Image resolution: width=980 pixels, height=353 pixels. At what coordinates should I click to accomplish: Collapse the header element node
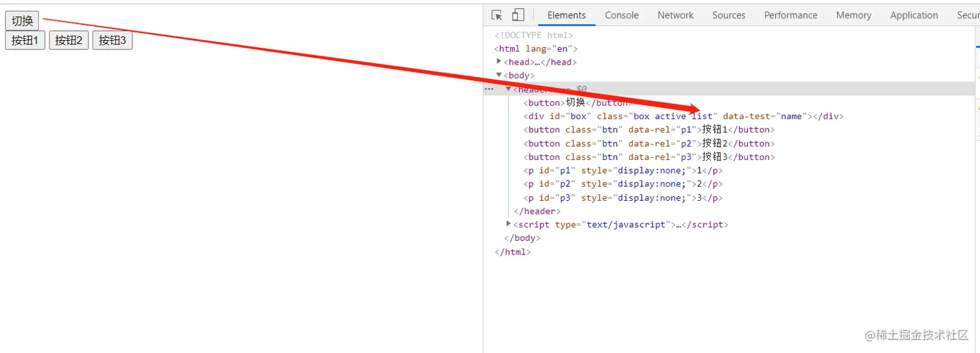509,89
